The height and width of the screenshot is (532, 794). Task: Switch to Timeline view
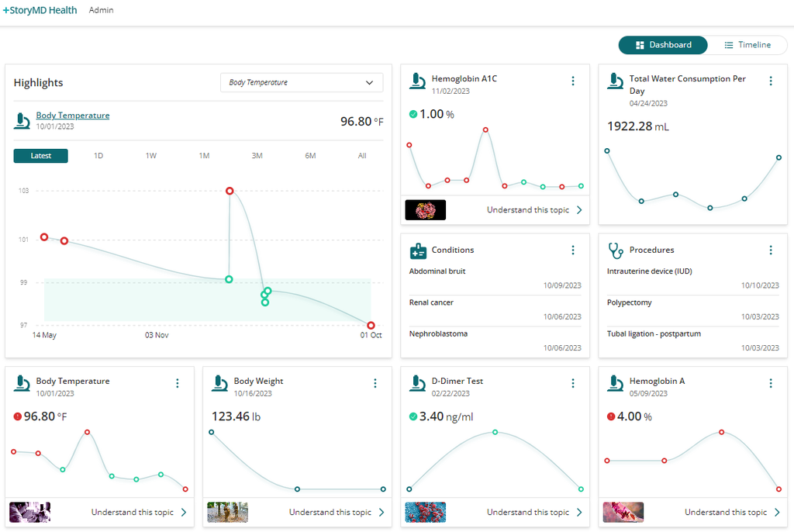tap(747, 45)
